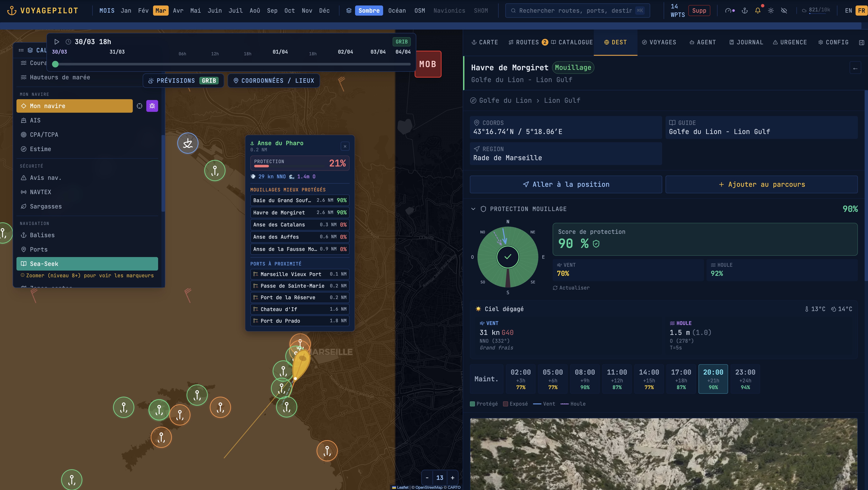Collapse the Protection Mouillage section
Image resolution: width=868 pixels, height=490 pixels.
pyautogui.click(x=473, y=209)
